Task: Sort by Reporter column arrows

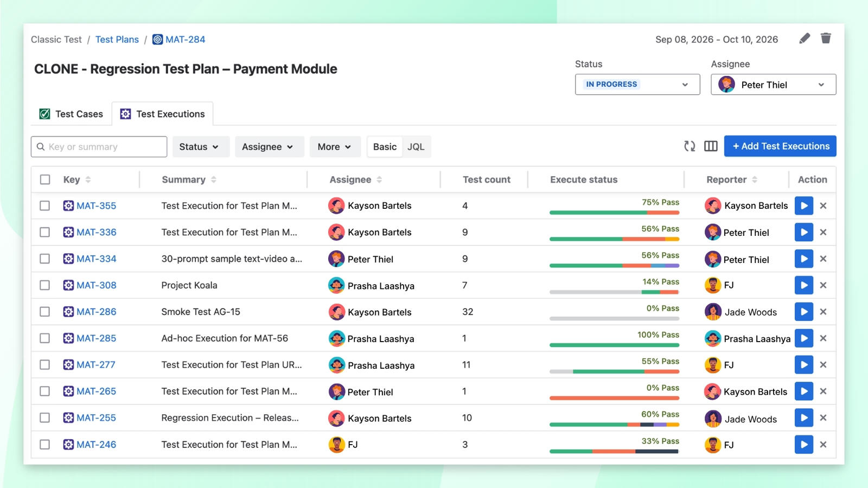Action: 755,179
